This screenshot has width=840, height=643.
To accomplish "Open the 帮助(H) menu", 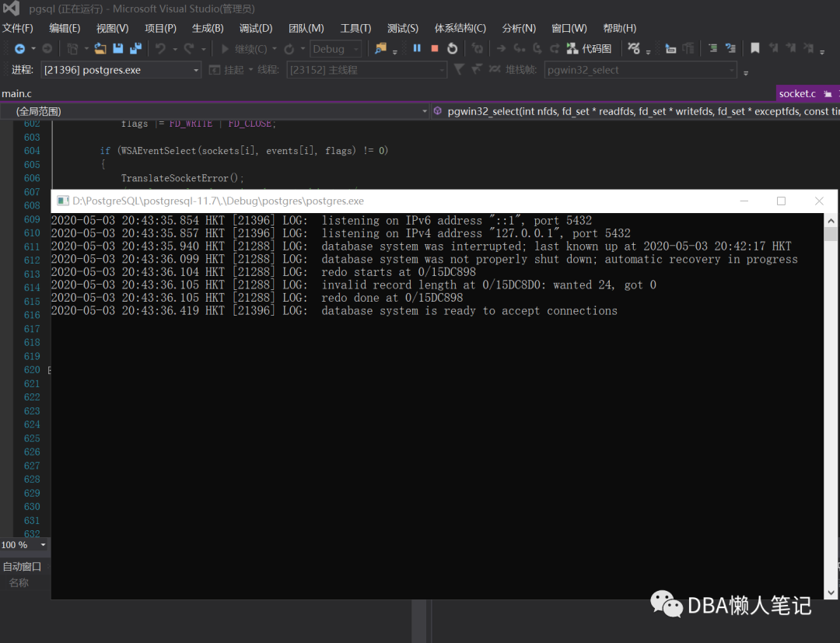I will pos(620,28).
